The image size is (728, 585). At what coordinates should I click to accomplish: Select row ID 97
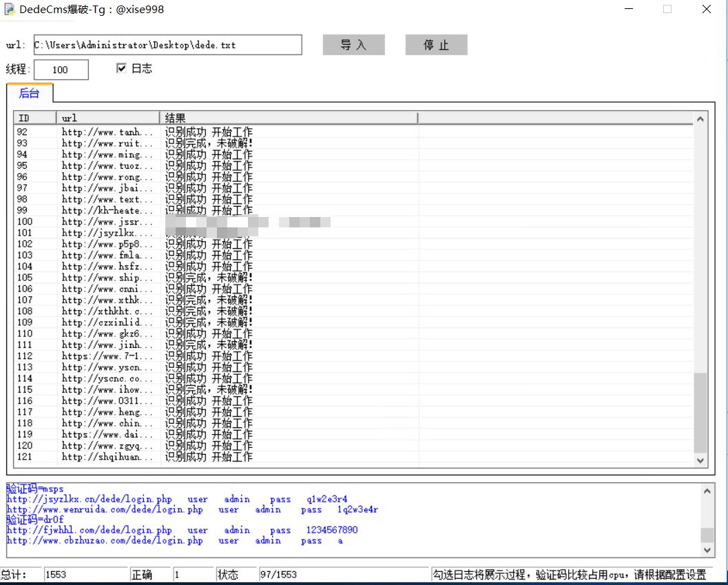point(22,187)
